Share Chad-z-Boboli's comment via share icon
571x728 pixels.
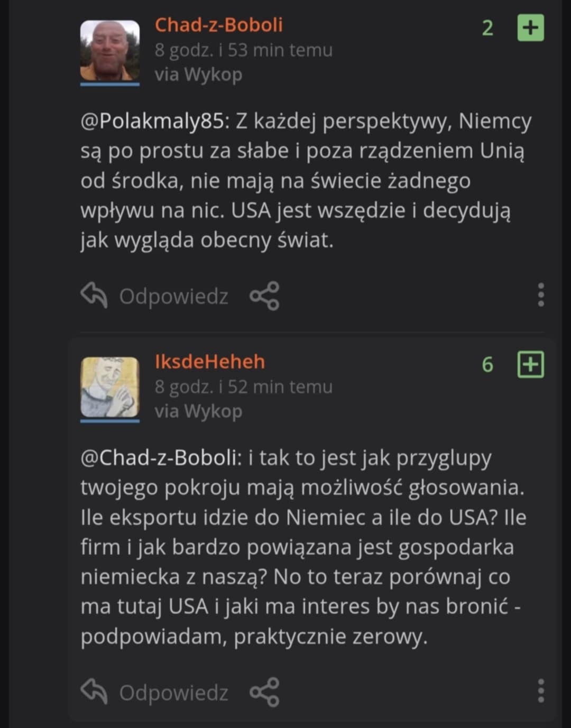point(264,296)
